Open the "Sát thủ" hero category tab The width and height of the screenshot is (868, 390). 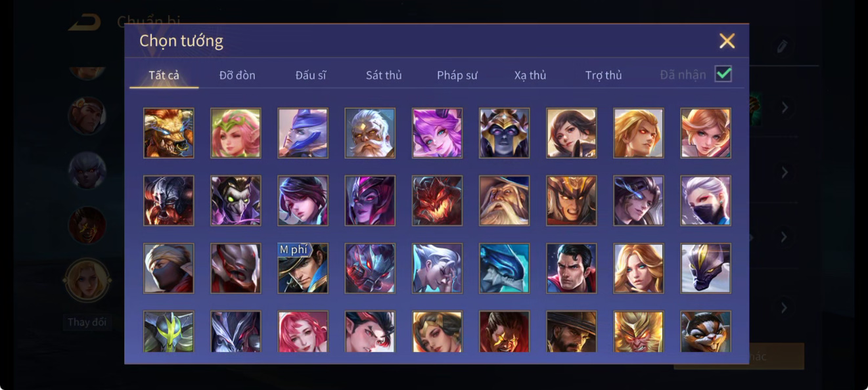pos(384,75)
